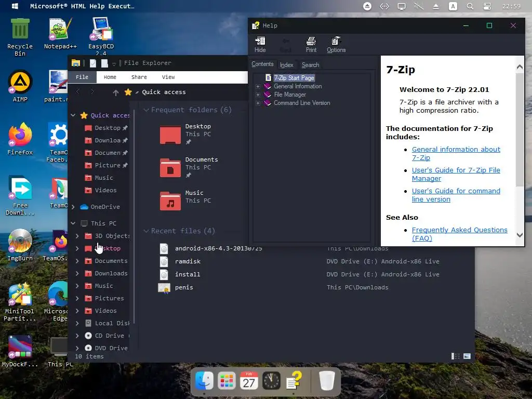Select android-x86-4.3 recent file
The height and width of the screenshot is (399, 532).
click(x=219, y=248)
